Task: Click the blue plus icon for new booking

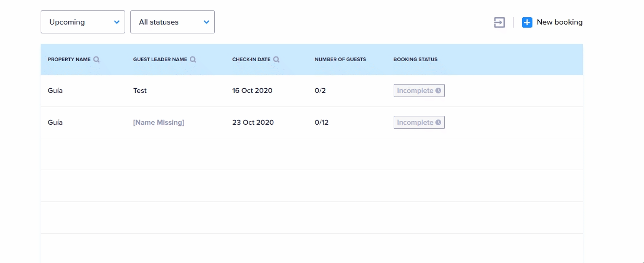Action: coord(527,22)
